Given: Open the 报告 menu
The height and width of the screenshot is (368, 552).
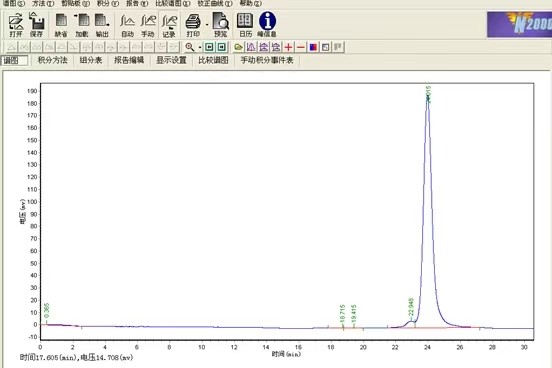Looking at the screenshot, I should point(137,3).
